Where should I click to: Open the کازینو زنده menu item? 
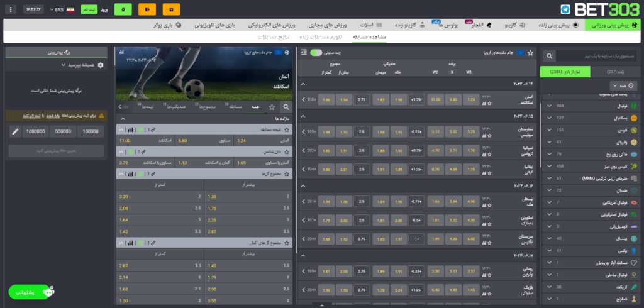pyautogui.click(x=405, y=25)
